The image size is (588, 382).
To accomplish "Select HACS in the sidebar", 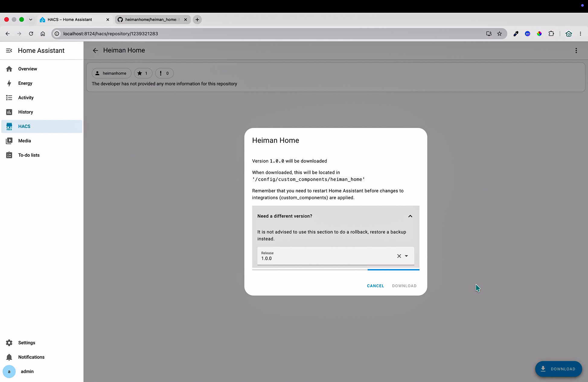I will point(42,126).
